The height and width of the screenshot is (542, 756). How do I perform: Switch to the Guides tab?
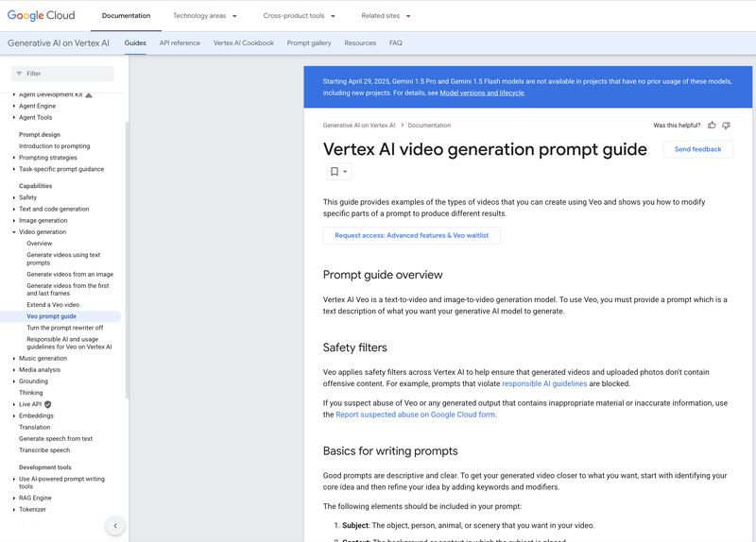pos(135,42)
